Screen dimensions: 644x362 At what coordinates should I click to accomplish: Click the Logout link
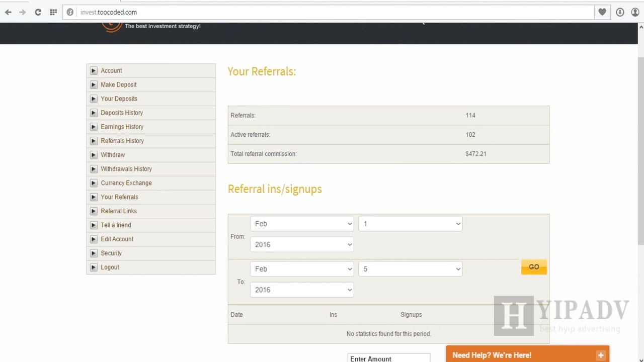coord(110,268)
